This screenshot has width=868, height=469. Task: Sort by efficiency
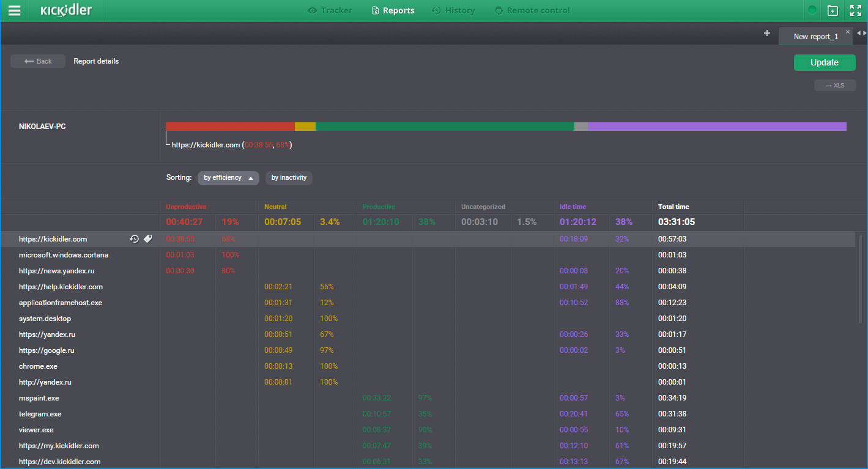[x=228, y=178]
